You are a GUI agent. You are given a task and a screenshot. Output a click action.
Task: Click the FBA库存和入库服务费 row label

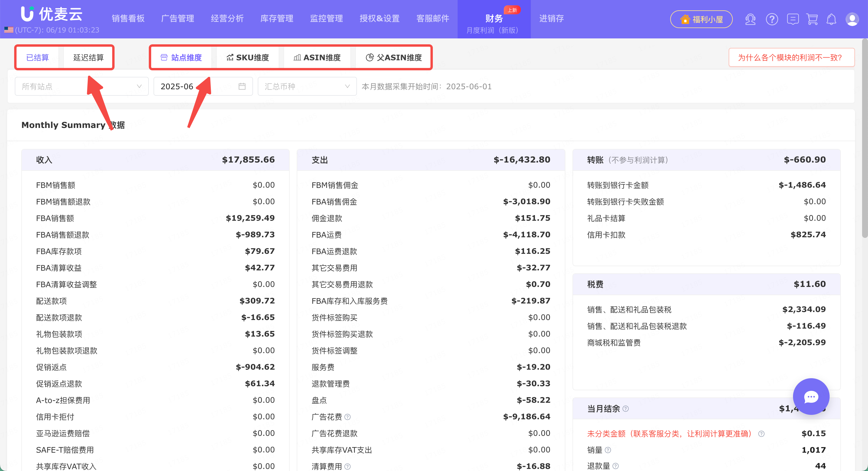click(350, 301)
